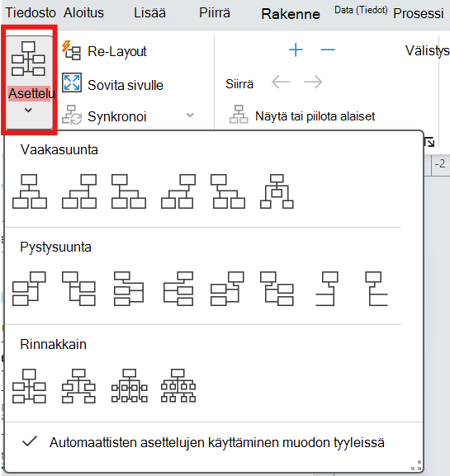Click the Re-Layout button

104,51
